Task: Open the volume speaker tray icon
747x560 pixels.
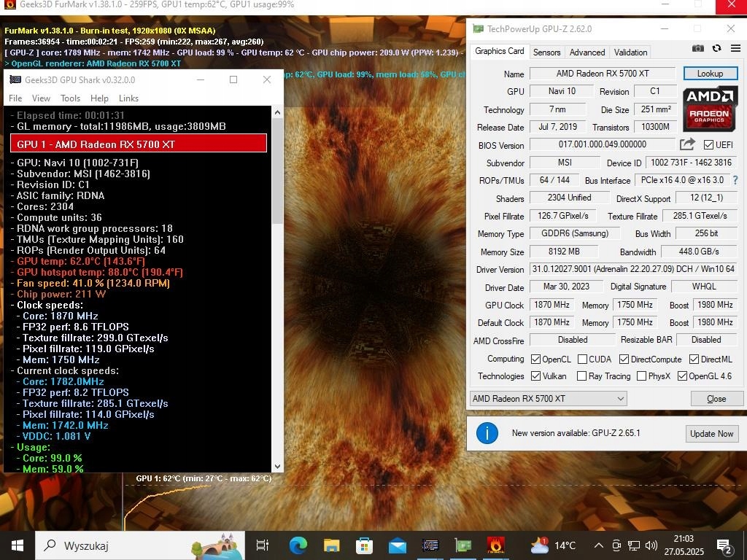Action: [x=651, y=545]
